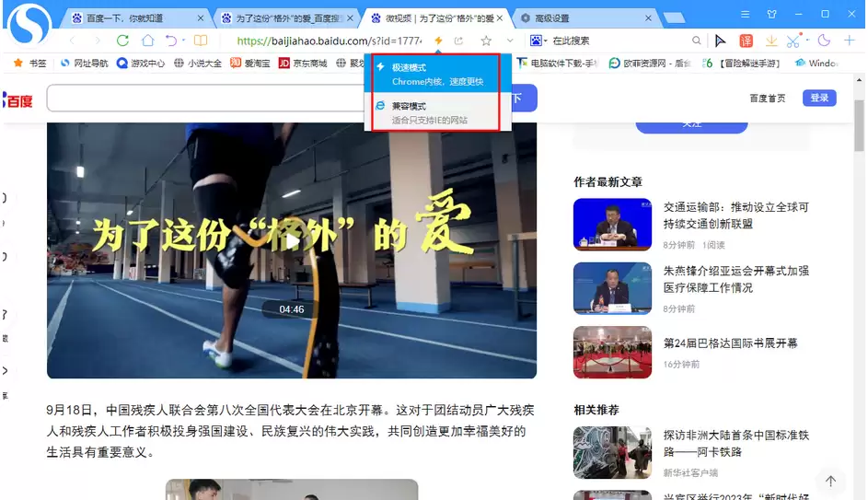Open downloads with the download arrow icon
868x500 pixels.
(x=771, y=41)
